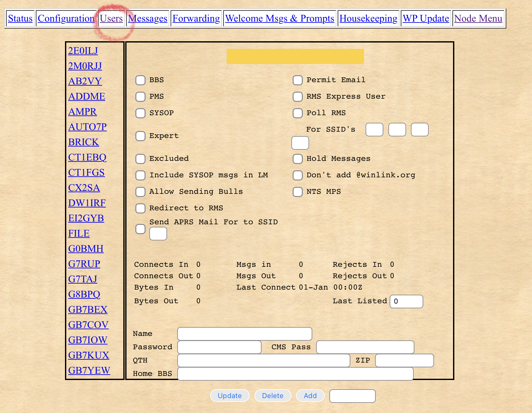Enable the BBS checkbox
Screen dimensions: 532x413
pos(140,80)
